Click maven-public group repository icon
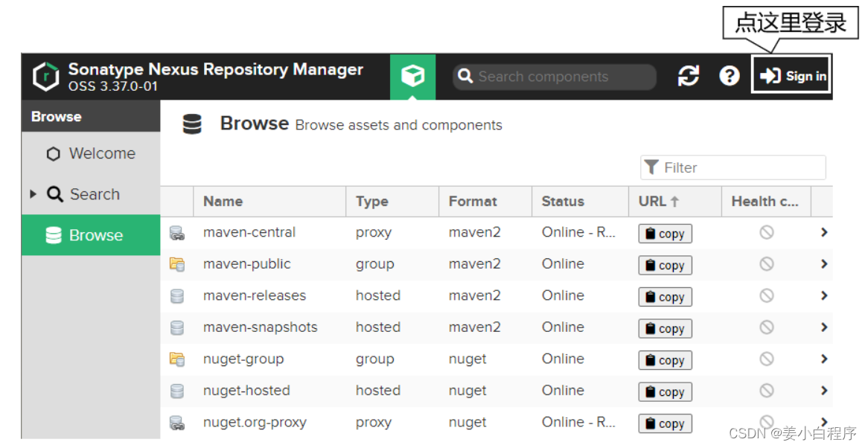 click(x=177, y=264)
